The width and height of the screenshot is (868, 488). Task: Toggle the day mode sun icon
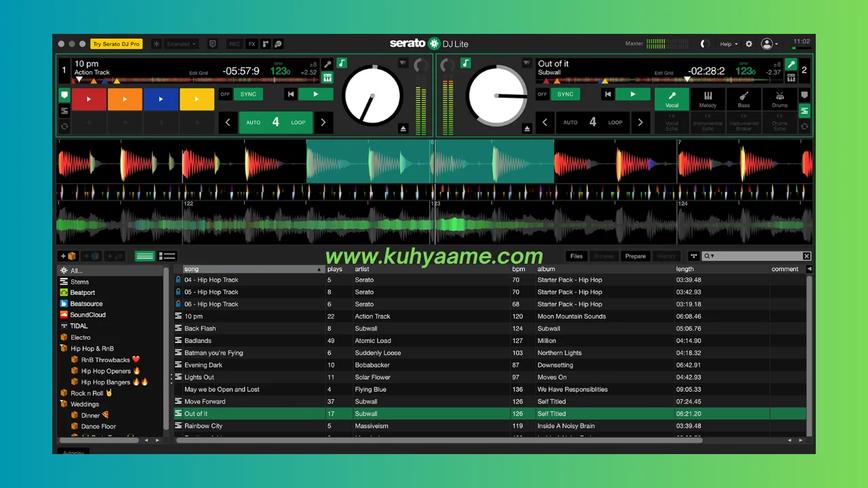(157, 44)
